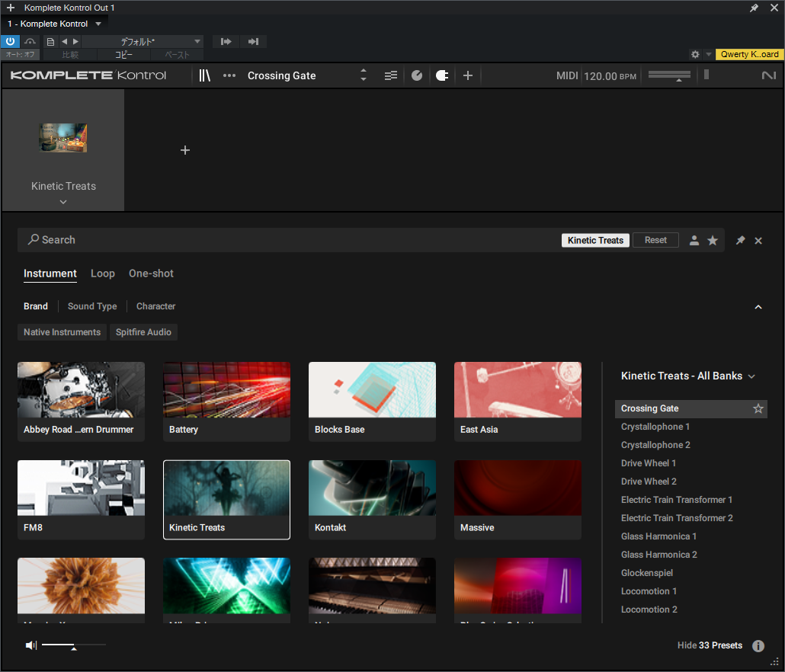Select the Massive product tile

[x=517, y=499]
